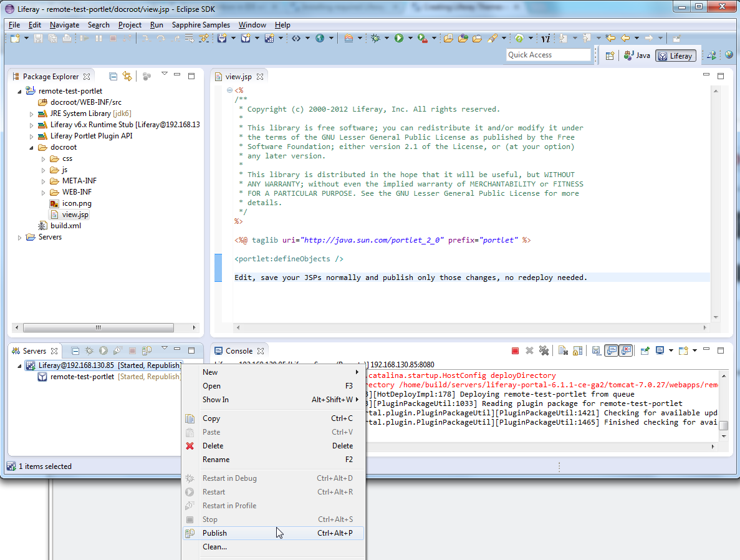
Task: Open the Debug button dropdown arrow
Action: (x=387, y=38)
